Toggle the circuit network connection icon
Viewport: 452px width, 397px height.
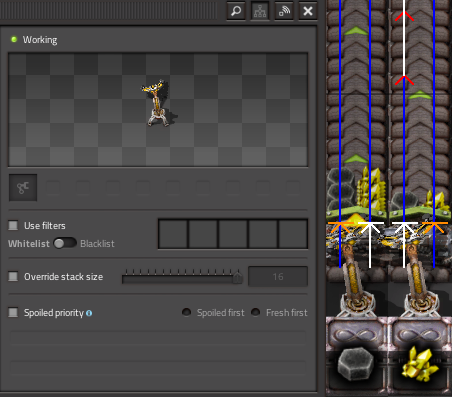pyautogui.click(x=260, y=11)
